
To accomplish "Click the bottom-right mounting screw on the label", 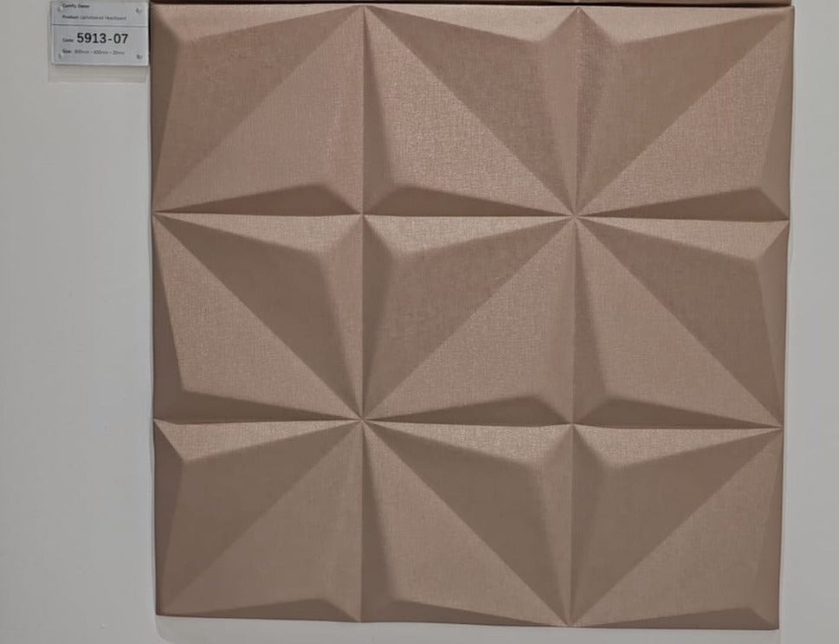I will [139, 55].
